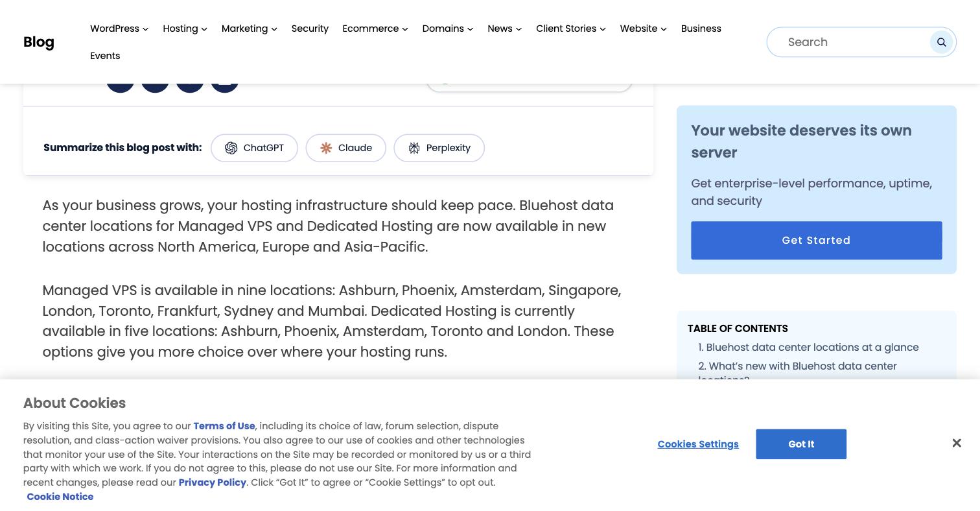Expand the Website menu

coord(643,29)
